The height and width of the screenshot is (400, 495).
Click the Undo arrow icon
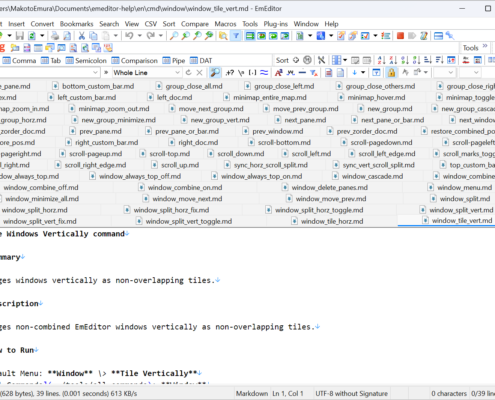(129, 36)
